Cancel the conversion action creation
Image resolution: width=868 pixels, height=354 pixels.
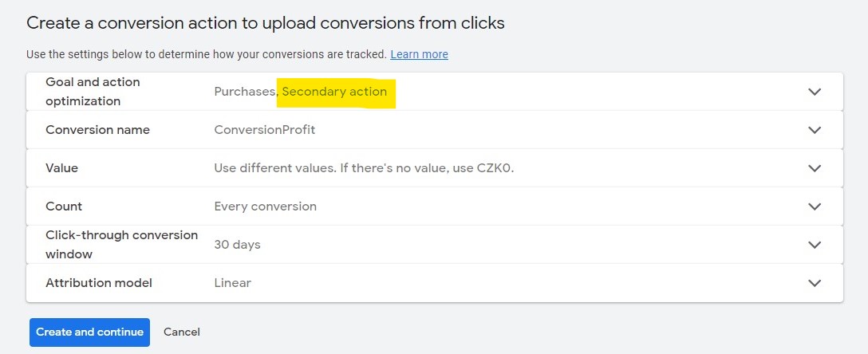(x=182, y=332)
